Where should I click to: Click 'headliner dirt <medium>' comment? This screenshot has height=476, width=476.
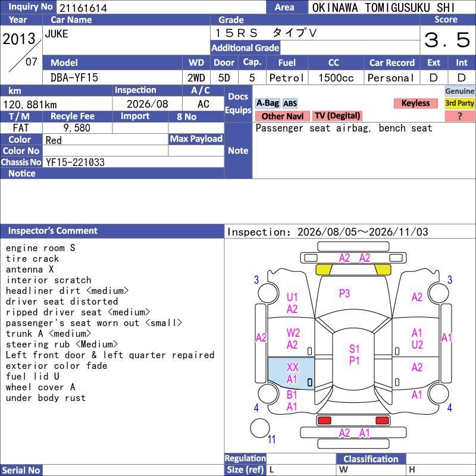(x=67, y=291)
